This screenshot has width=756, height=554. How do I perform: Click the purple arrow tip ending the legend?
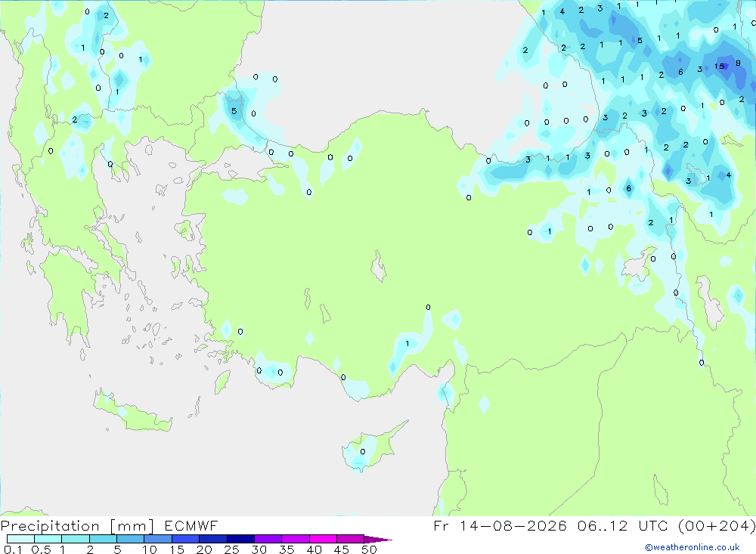(x=377, y=540)
